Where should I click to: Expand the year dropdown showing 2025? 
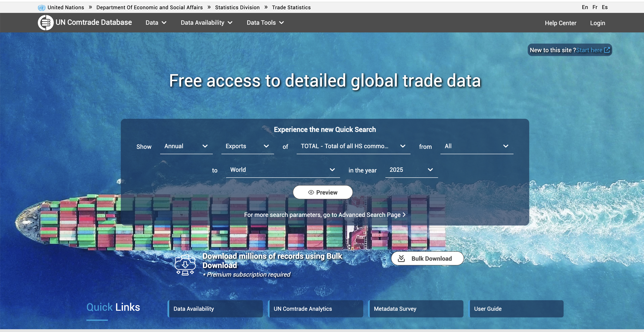coord(411,170)
